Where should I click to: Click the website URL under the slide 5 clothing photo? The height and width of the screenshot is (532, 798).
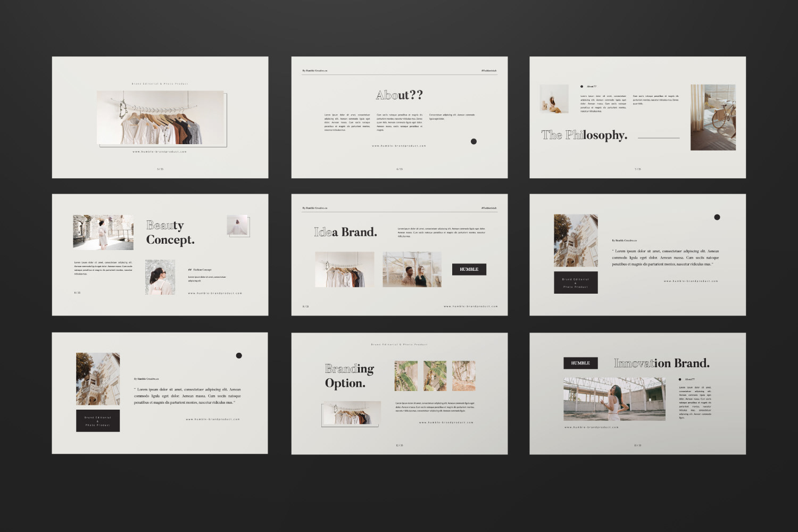(x=160, y=152)
